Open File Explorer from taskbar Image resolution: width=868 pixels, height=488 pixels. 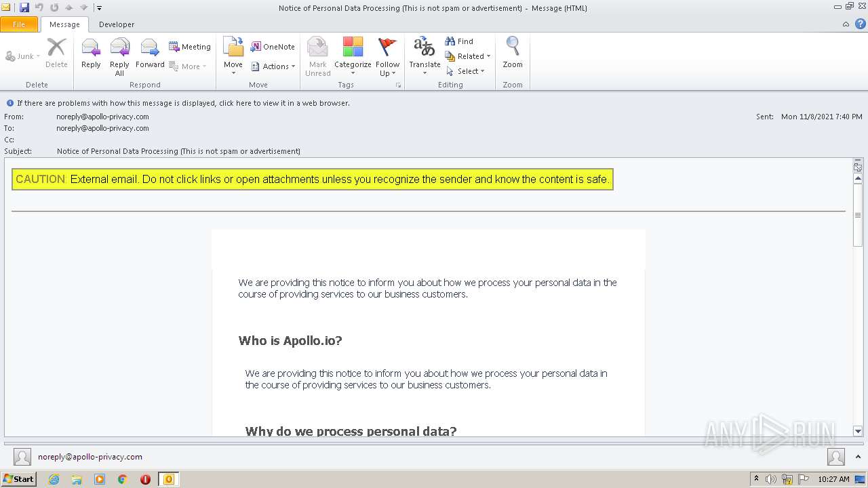pos(77,479)
